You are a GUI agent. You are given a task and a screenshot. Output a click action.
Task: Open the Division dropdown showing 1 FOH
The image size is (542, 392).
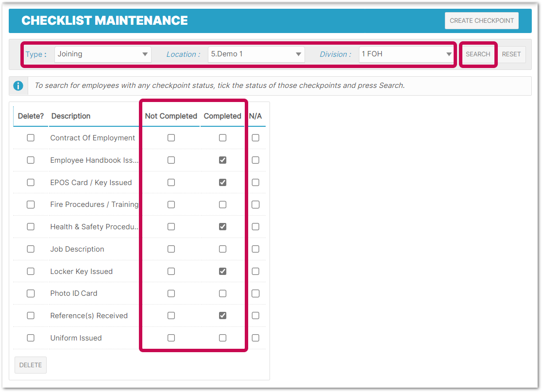tap(406, 54)
